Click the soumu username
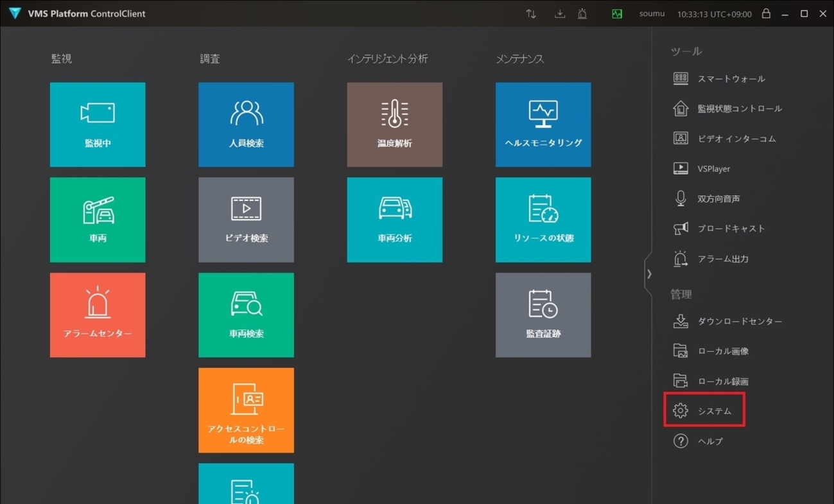Viewport: 834px width, 504px height. (x=652, y=13)
